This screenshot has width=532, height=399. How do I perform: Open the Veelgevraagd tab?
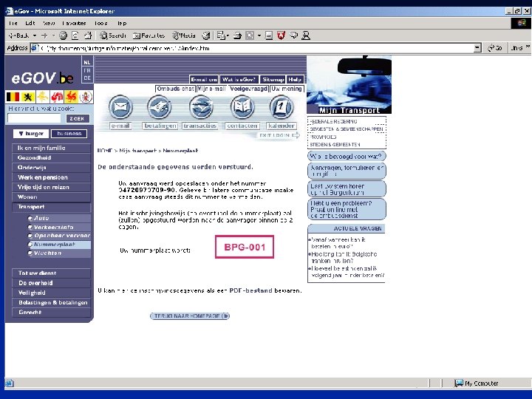(248, 89)
